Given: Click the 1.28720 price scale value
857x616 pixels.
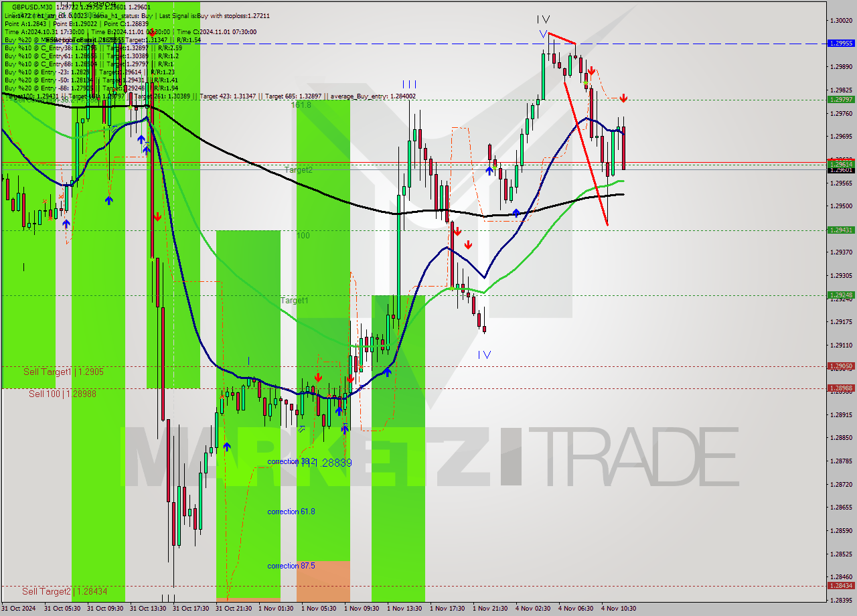Looking at the screenshot, I should (842, 484).
